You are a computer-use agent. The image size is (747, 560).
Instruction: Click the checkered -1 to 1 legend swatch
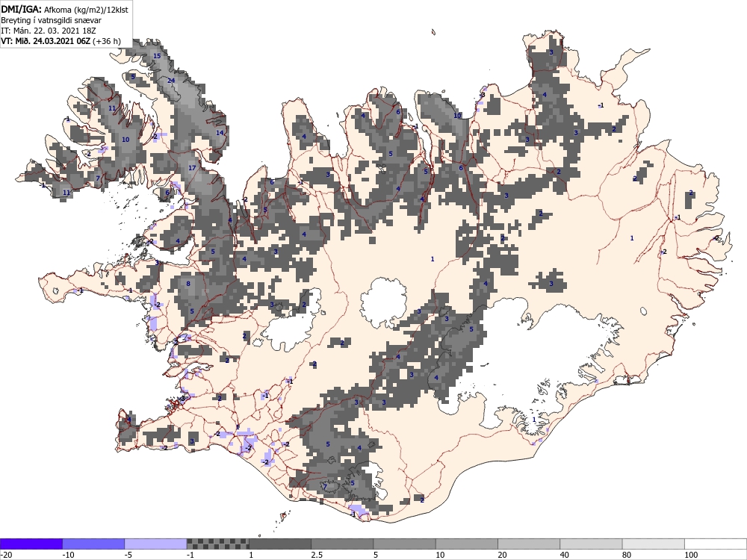(217, 544)
